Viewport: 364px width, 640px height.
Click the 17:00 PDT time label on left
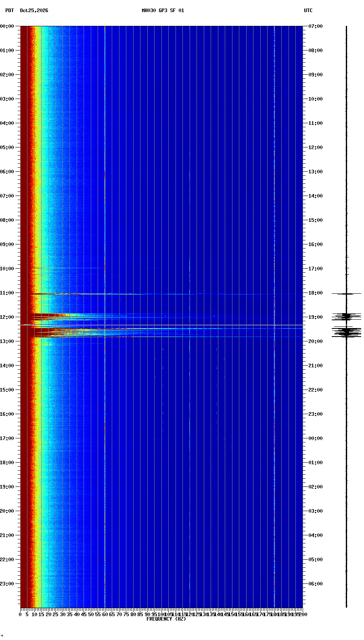pos(7,438)
